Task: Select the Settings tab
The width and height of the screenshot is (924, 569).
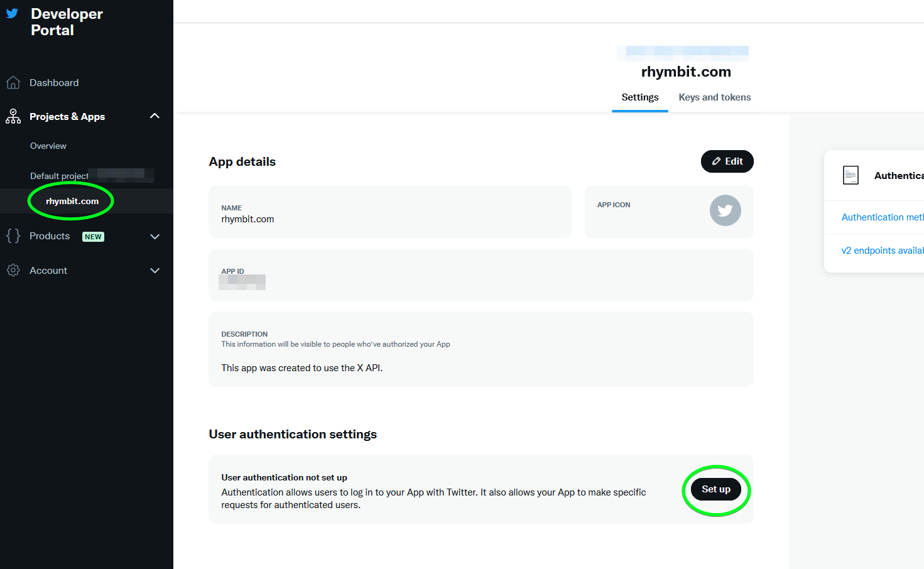Action: click(639, 97)
